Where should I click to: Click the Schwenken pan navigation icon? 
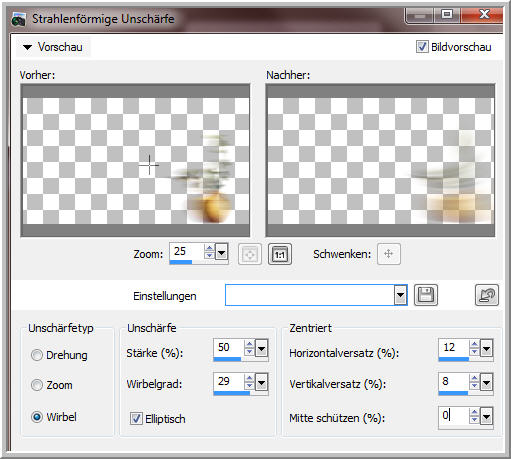point(389,254)
